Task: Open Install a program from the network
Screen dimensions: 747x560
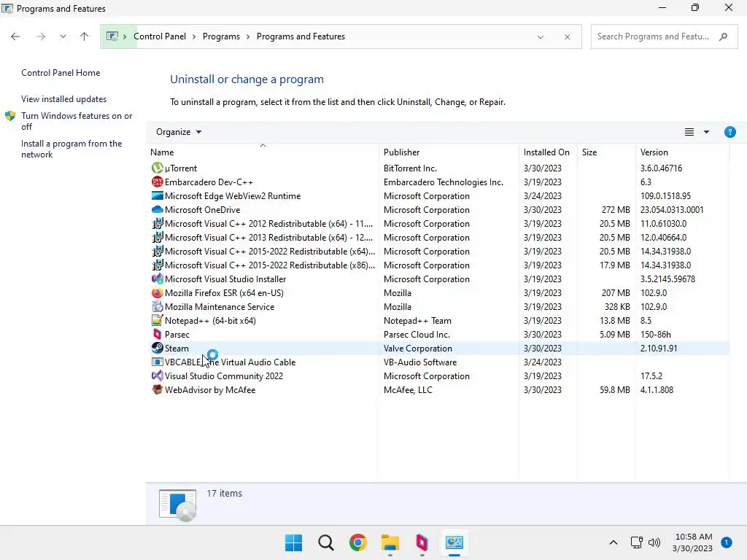Action: click(x=71, y=149)
